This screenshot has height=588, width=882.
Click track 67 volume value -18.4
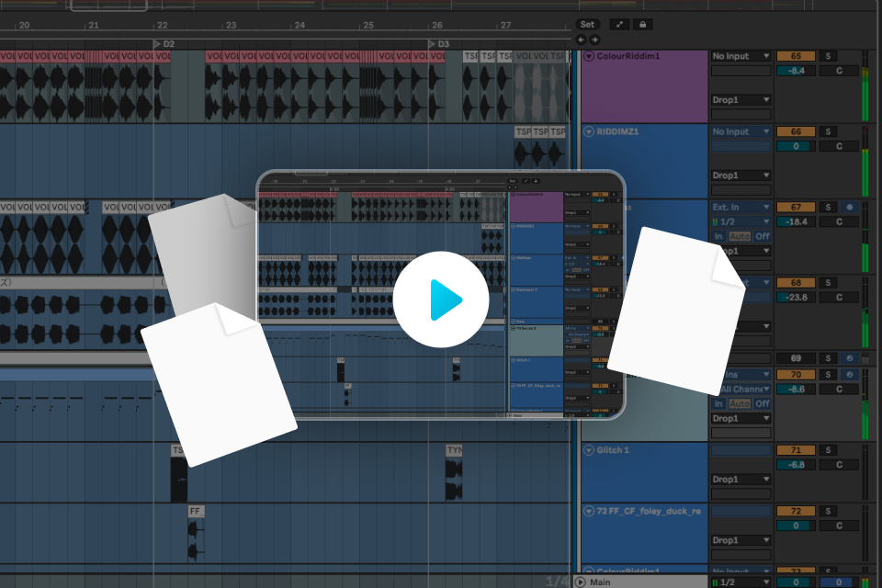pos(796,221)
